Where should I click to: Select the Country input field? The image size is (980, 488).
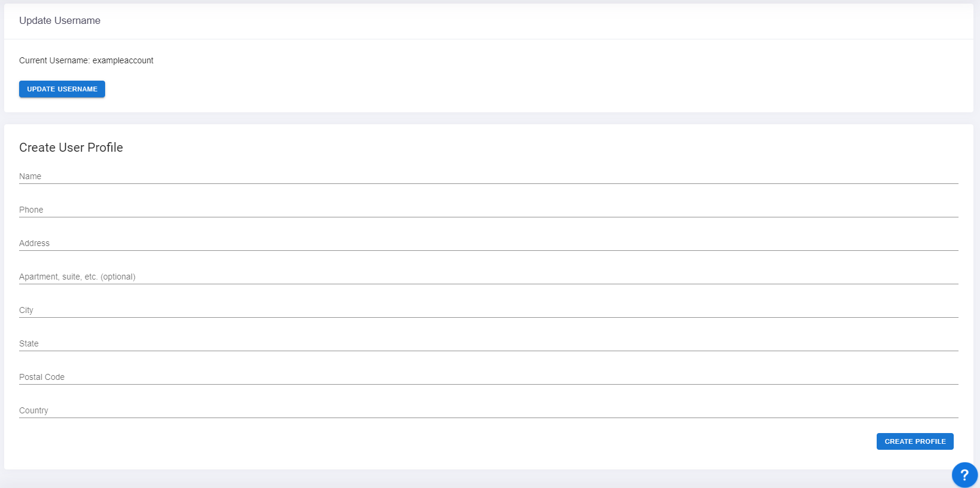coord(489,410)
